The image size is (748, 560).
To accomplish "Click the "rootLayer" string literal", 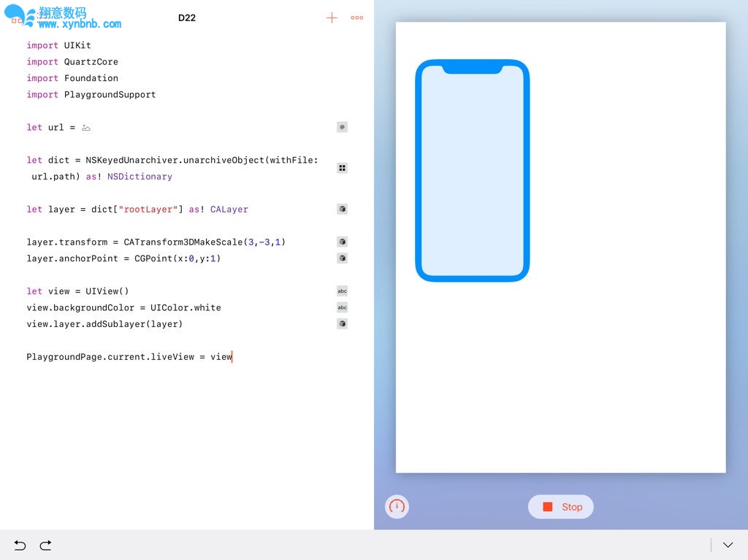I will click(x=148, y=209).
